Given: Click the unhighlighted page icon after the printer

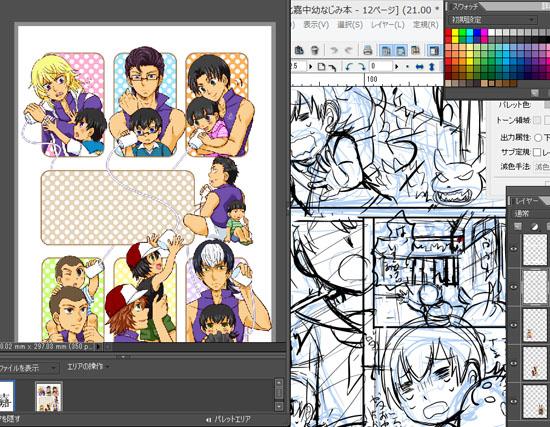Looking at the screenshot, I should point(416,51).
